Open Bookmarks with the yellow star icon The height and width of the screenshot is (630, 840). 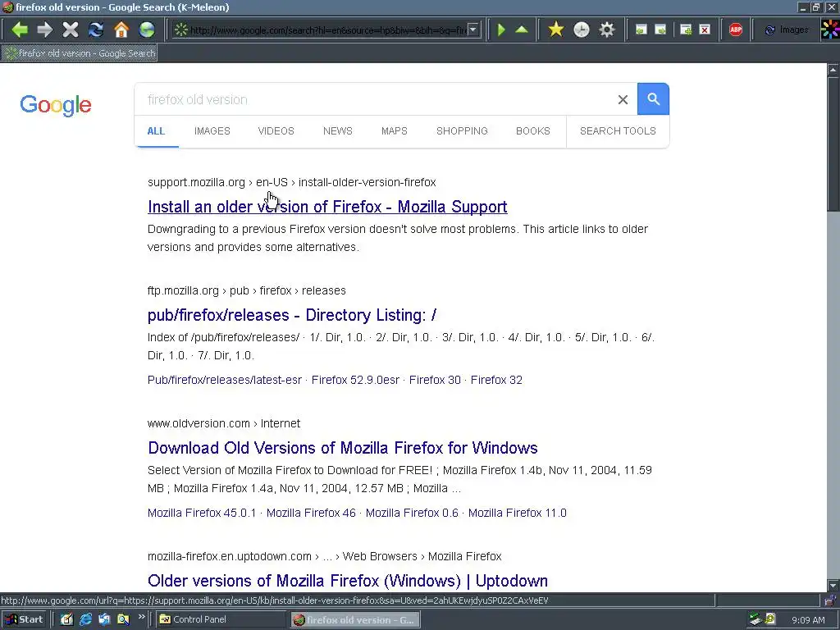point(556,30)
